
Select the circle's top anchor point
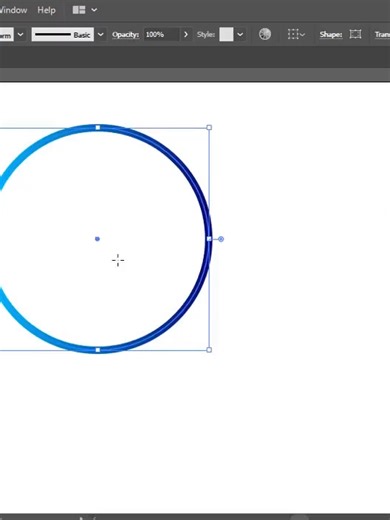[x=98, y=128]
